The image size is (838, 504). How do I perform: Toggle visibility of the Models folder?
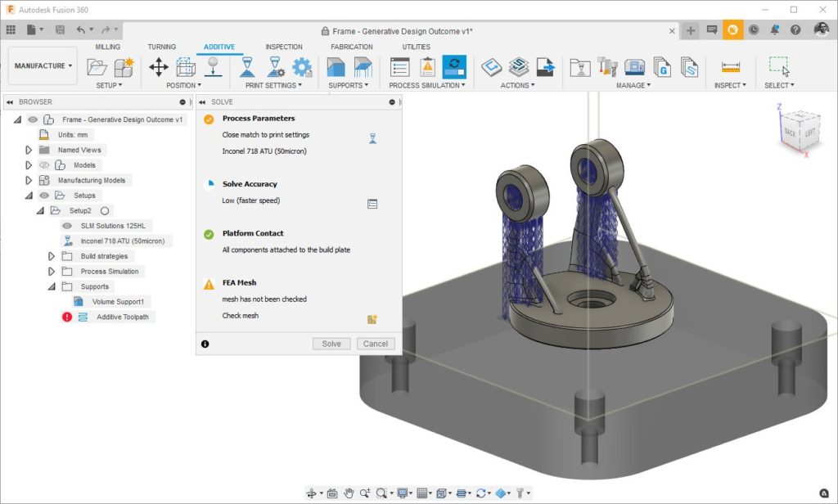tap(43, 164)
